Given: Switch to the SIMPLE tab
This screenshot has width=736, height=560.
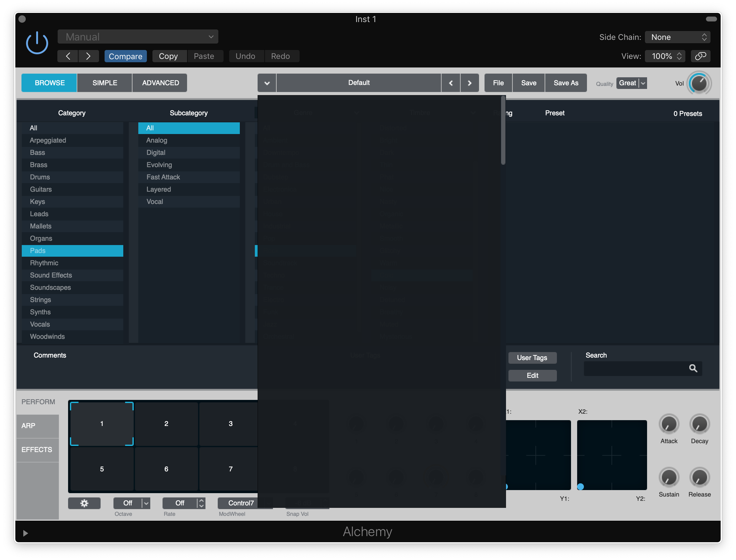Looking at the screenshot, I should click(x=104, y=83).
